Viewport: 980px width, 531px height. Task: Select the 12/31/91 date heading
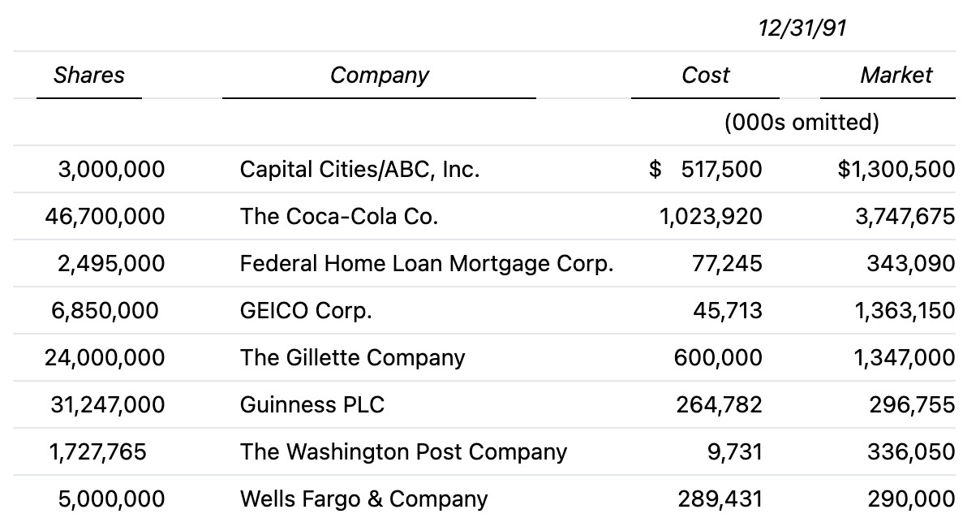[802, 28]
